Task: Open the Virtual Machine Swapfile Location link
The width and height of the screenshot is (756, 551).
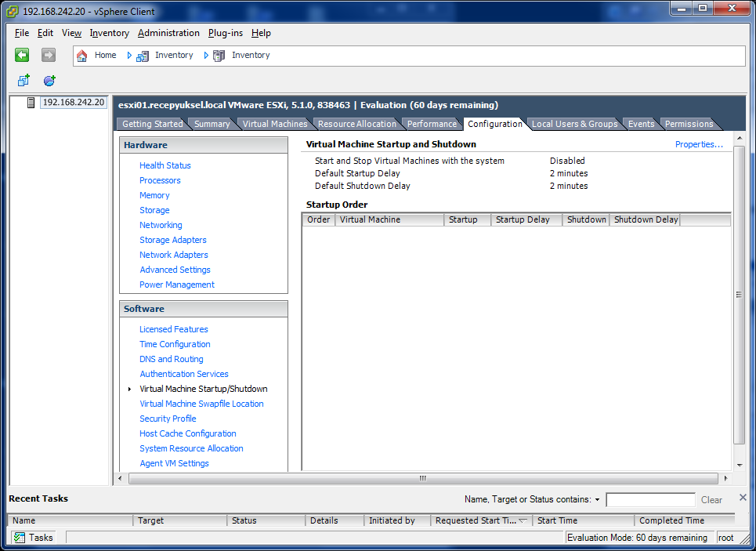Action: (x=201, y=404)
